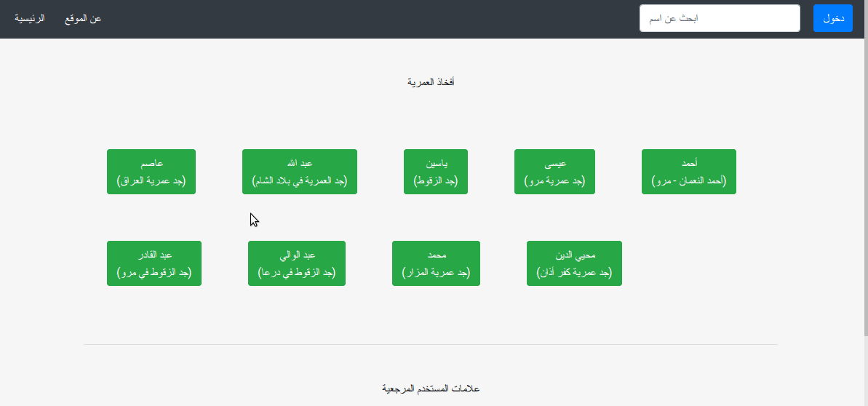Focus the ابحث عن اسم search field

tap(720, 18)
